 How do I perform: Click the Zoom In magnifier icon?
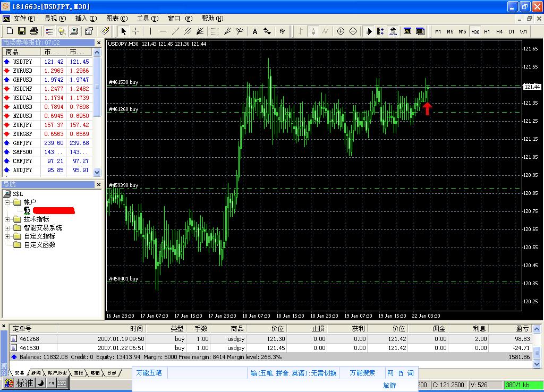[341, 31]
